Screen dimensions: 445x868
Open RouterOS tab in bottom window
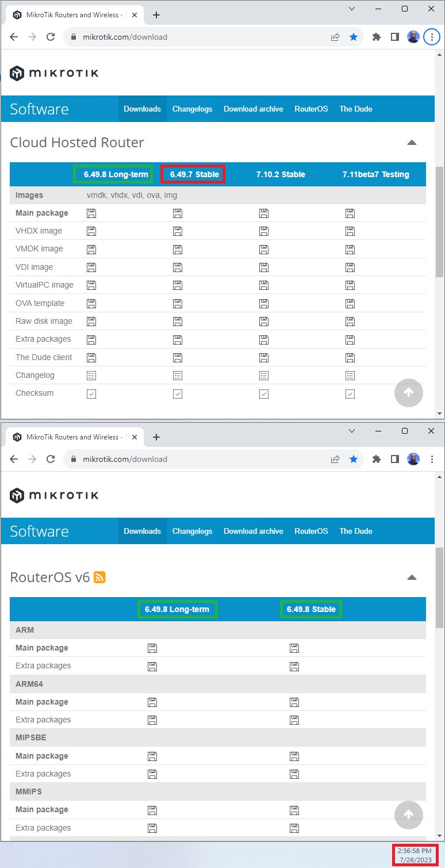(x=311, y=531)
